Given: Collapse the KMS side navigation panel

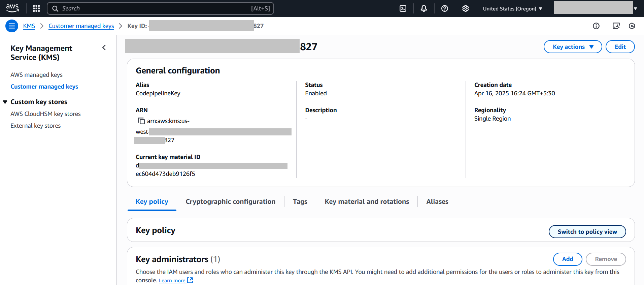Looking at the screenshot, I should point(104,48).
